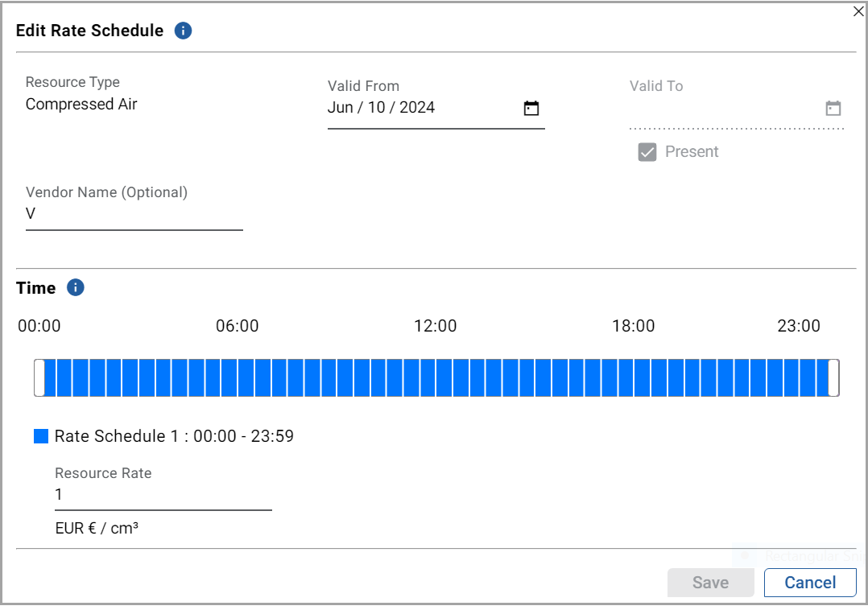868x610 pixels.
Task: Select the day 10 in Valid From
Action: 377,108
